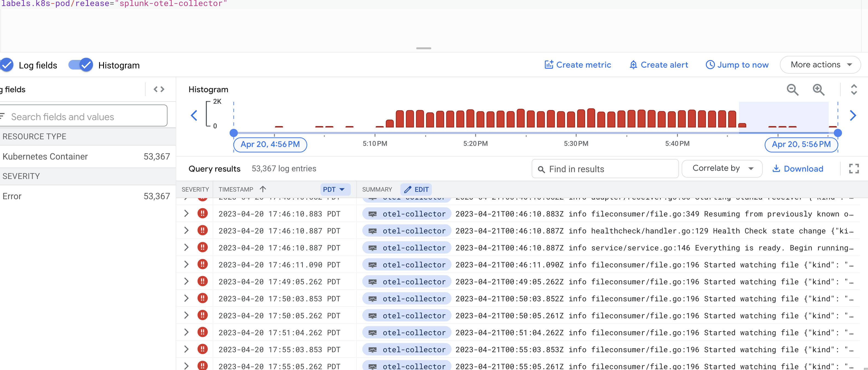Click the Apr 20, 4:56 PM time button
The height and width of the screenshot is (370, 868).
pyautogui.click(x=270, y=144)
